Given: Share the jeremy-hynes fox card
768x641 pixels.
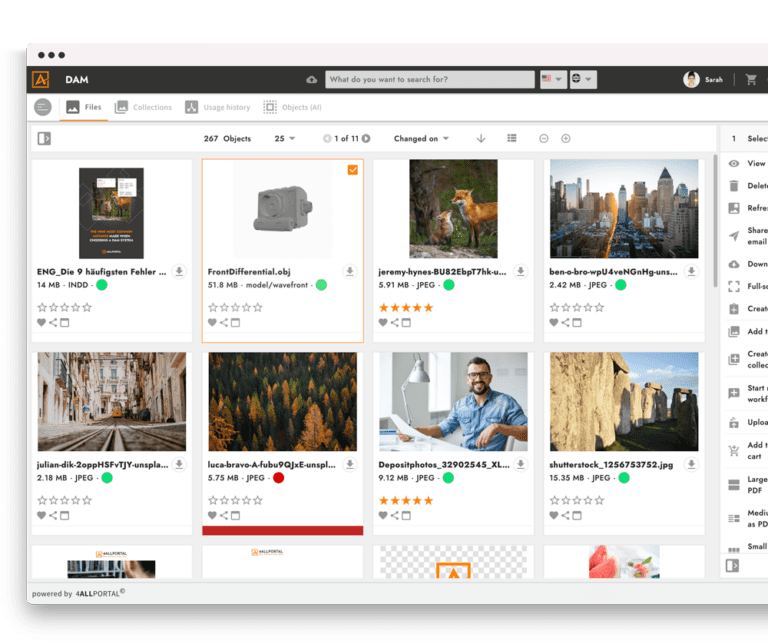Looking at the screenshot, I should [395, 323].
